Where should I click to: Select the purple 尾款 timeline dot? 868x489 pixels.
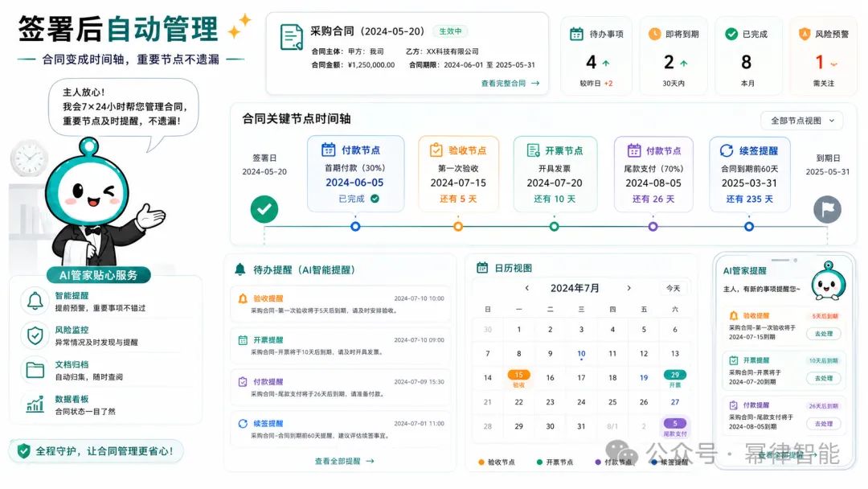pyautogui.click(x=653, y=226)
